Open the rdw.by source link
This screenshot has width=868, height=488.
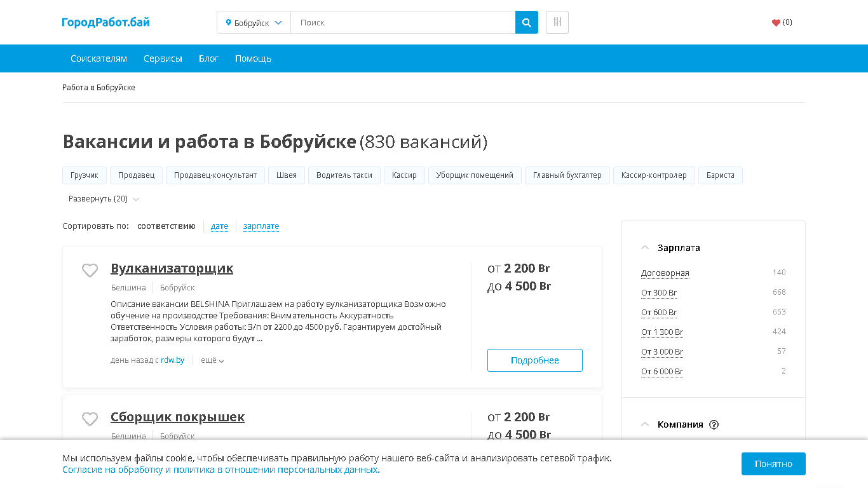(x=172, y=360)
